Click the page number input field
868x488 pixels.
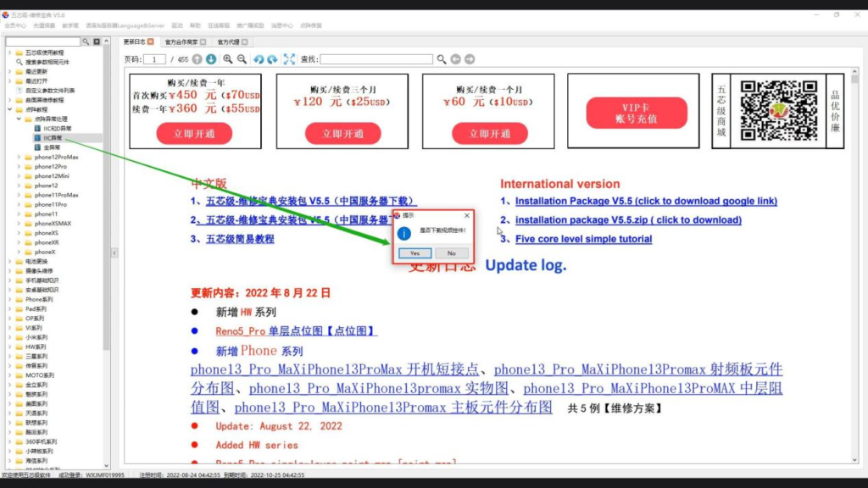[154, 59]
